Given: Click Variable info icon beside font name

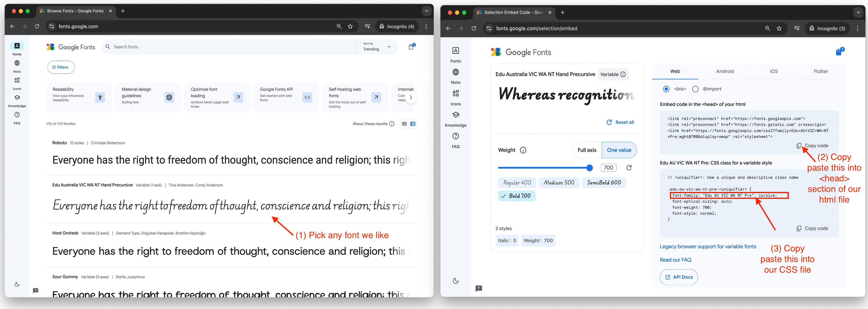Looking at the screenshot, I should tap(623, 75).
